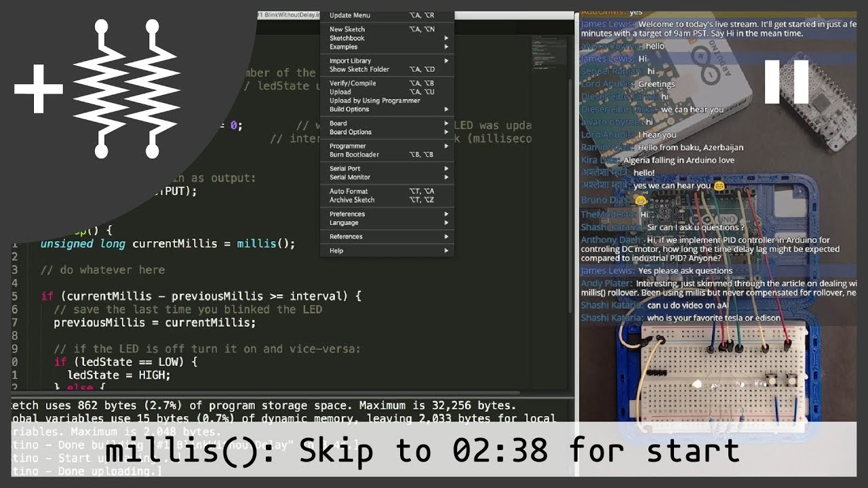Open the Help submenu arrow
The height and width of the screenshot is (488, 868).
[446, 250]
